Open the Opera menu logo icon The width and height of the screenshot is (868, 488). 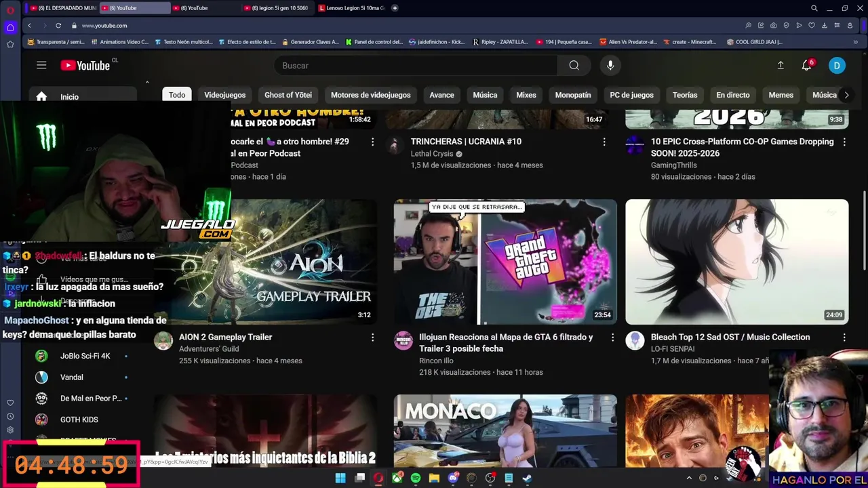[9, 9]
